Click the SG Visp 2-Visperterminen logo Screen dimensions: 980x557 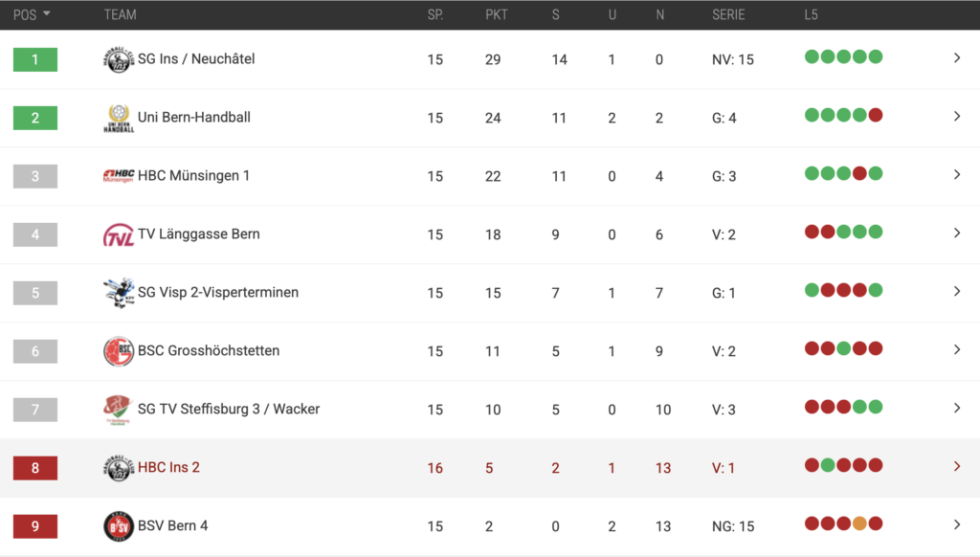[119, 293]
